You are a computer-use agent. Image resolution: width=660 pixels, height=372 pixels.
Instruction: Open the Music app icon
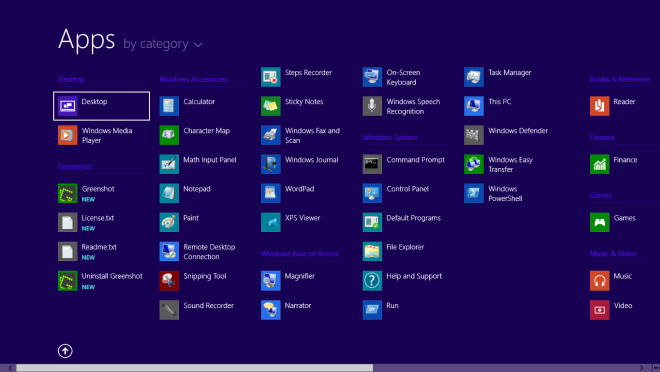600,281
